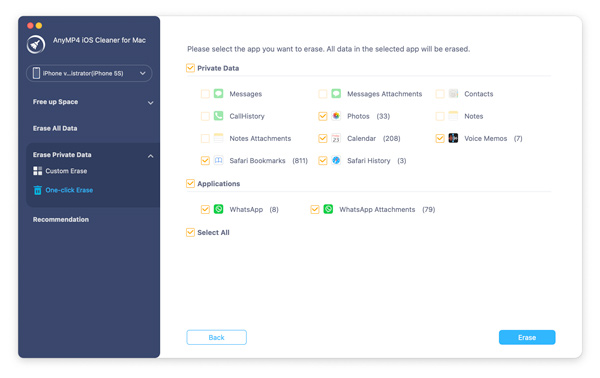Click the AnyMP4 iOS Cleaner logo icon
The height and width of the screenshot is (378, 600).
[x=36, y=44]
